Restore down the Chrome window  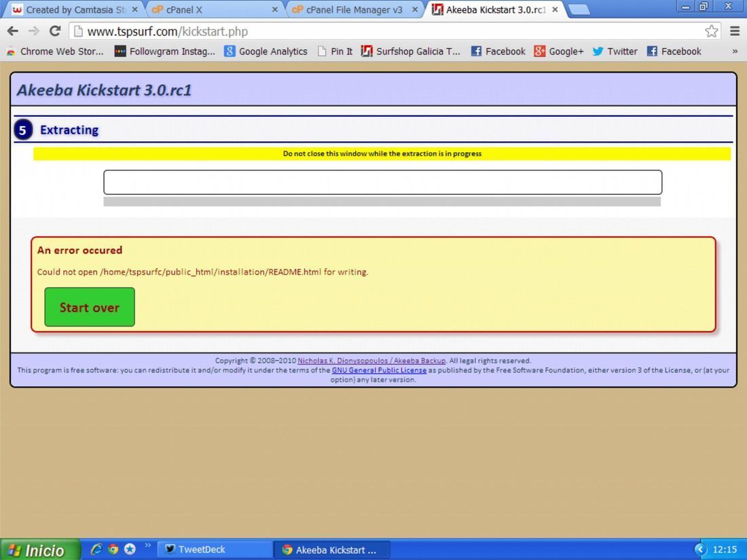[704, 6]
